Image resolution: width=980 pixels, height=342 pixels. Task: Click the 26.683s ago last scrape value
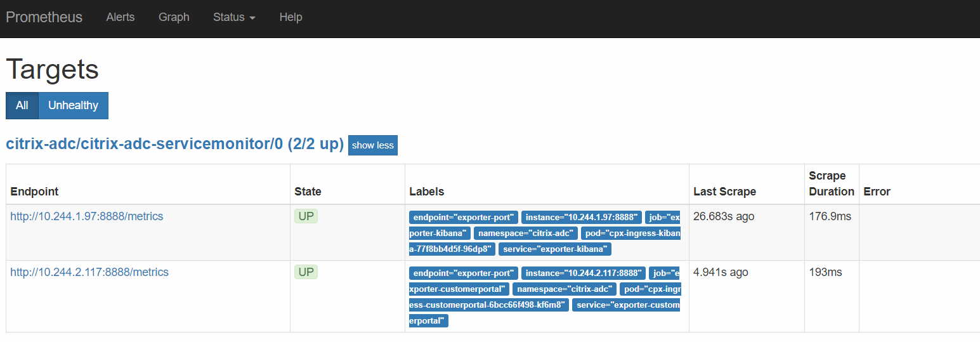(724, 216)
